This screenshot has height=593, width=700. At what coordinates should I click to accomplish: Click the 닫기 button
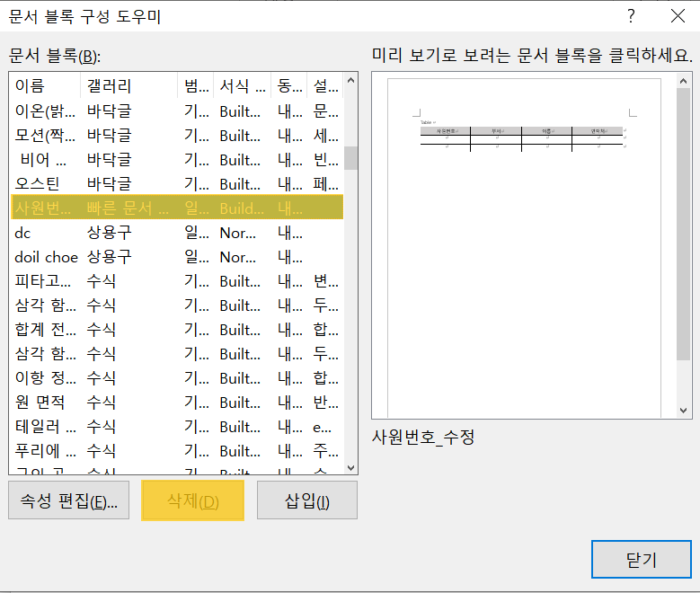click(642, 559)
